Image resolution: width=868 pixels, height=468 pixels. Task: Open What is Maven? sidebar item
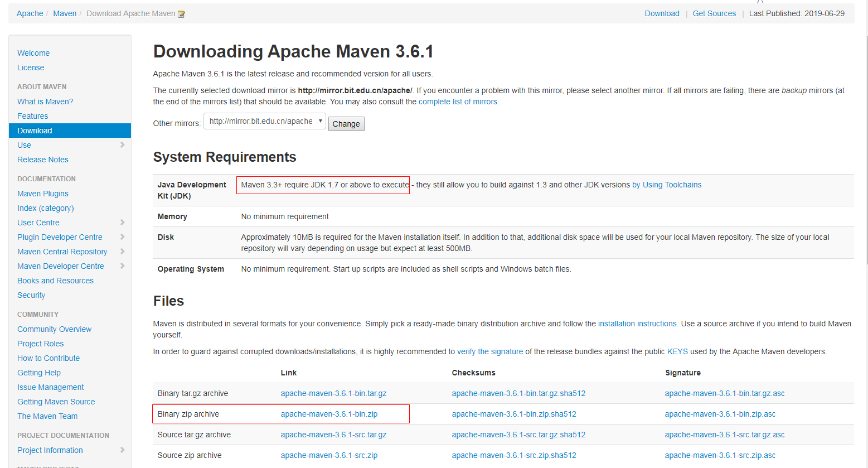tap(45, 102)
